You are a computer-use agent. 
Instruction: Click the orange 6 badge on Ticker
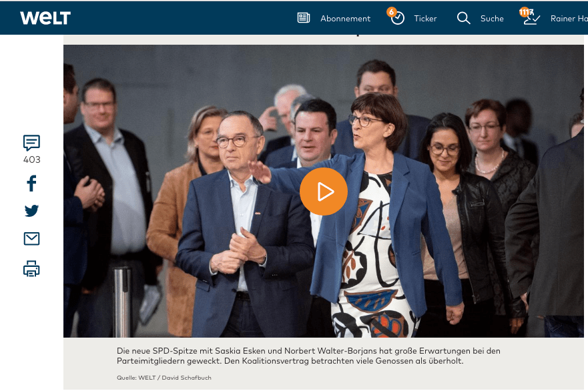pos(391,12)
